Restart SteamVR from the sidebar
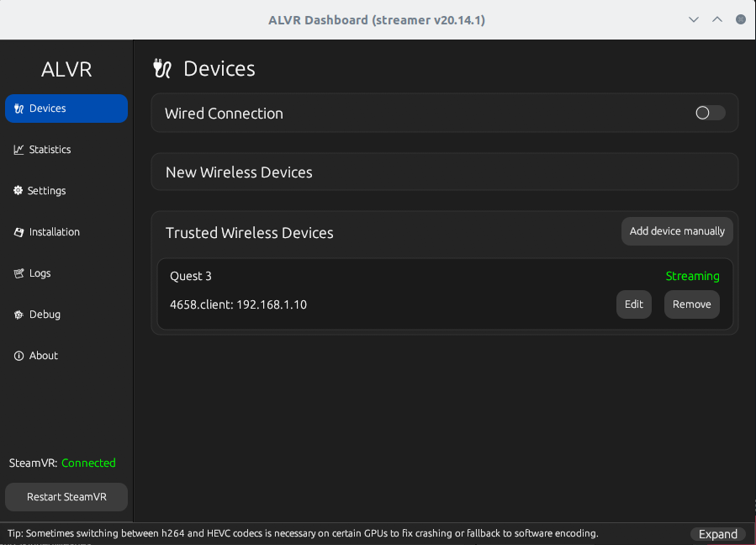The width and height of the screenshot is (756, 545). coord(66,496)
